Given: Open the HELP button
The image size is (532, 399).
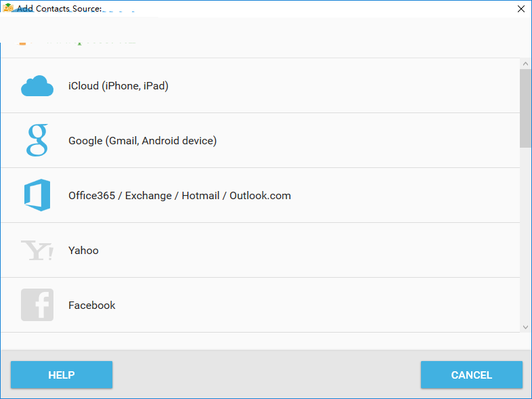Looking at the screenshot, I should [x=62, y=375].
